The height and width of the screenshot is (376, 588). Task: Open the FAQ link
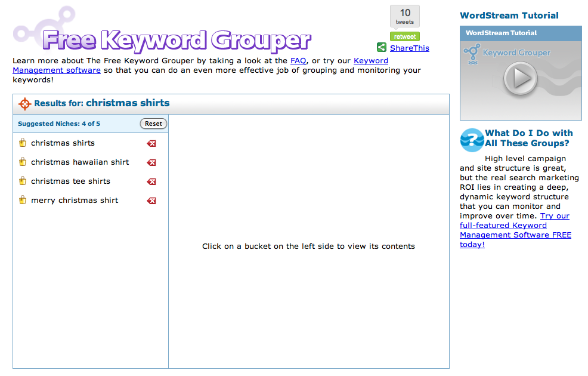[x=298, y=60]
